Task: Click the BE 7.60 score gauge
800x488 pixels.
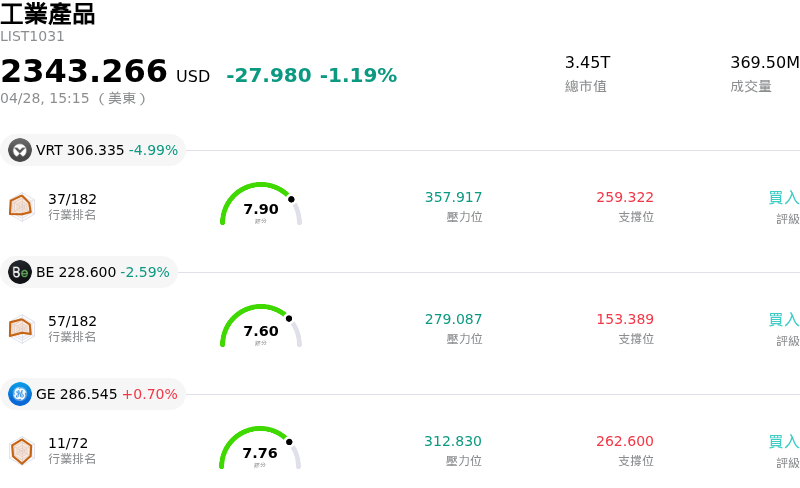Action: pos(260,328)
